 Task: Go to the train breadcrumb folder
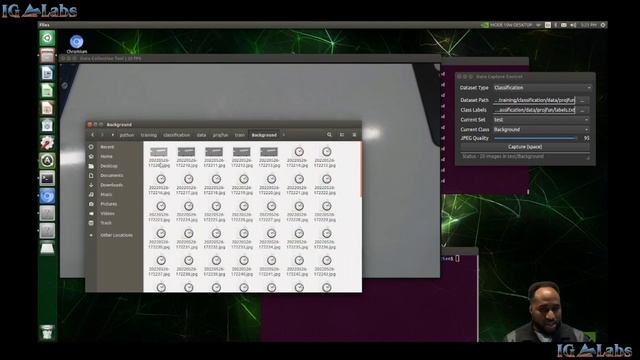tap(240, 135)
